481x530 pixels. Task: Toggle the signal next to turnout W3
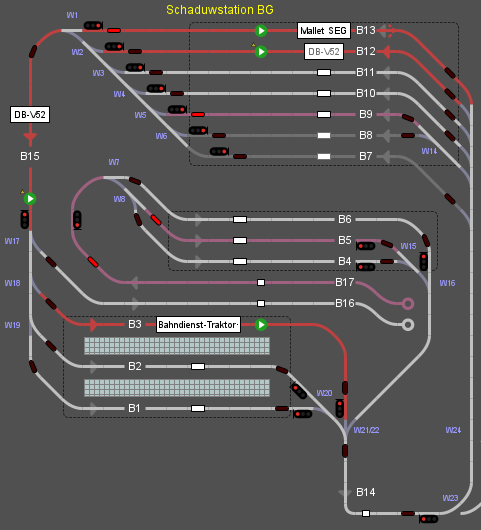pyautogui.click(x=135, y=68)
